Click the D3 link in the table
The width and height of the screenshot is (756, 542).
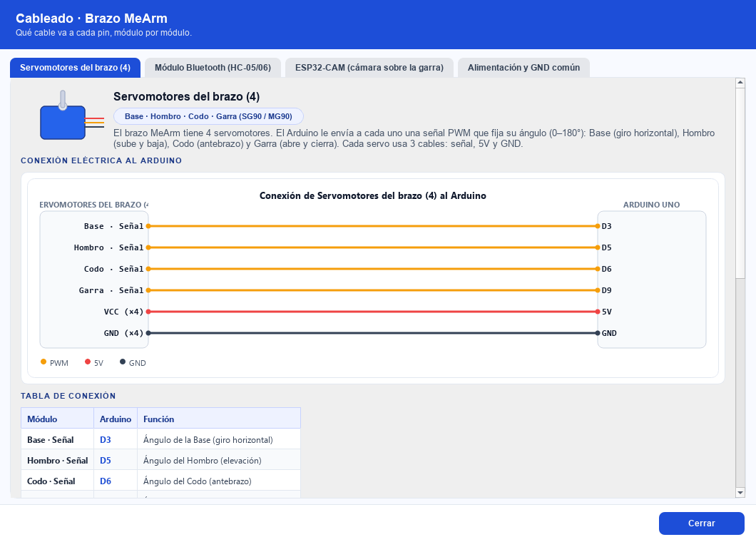[x=105, y=440]
